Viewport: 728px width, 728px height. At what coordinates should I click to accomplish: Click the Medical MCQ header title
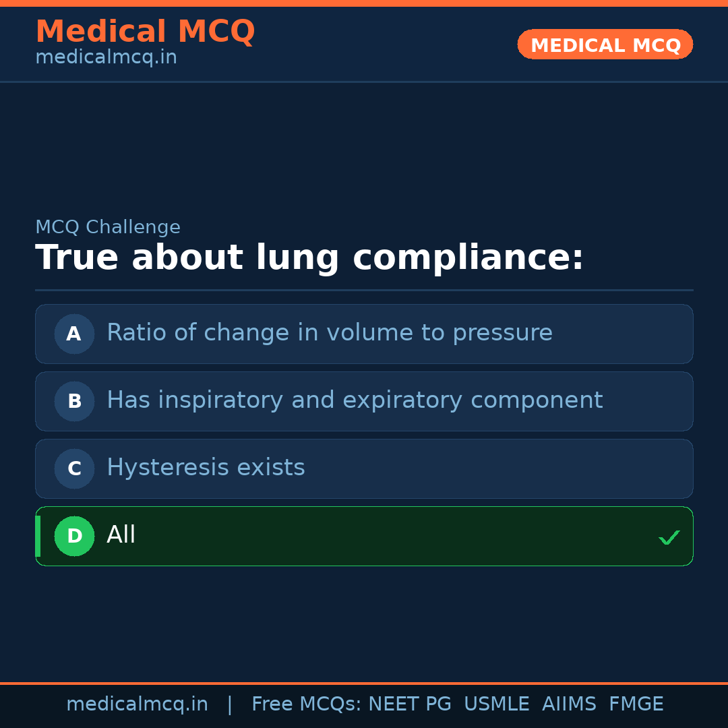tap(145, 32)
